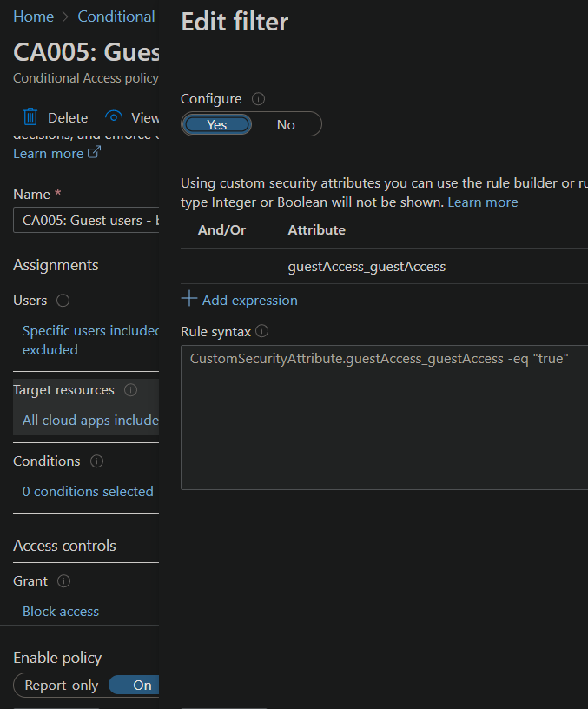The image size is (588, 709).
Task: Set Configure toggle to No
Action: pyautogui.click(x=286, y=124)
